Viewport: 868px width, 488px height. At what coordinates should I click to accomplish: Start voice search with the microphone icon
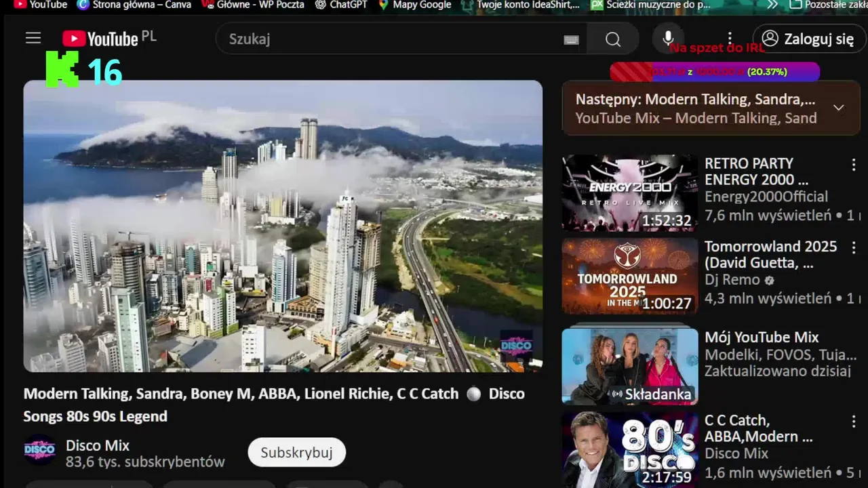668,39
